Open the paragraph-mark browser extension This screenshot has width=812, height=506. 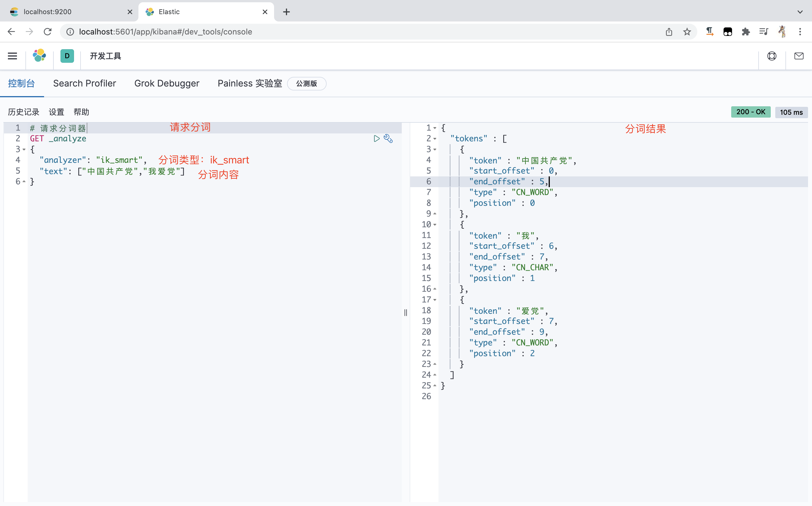pos(710,31)
